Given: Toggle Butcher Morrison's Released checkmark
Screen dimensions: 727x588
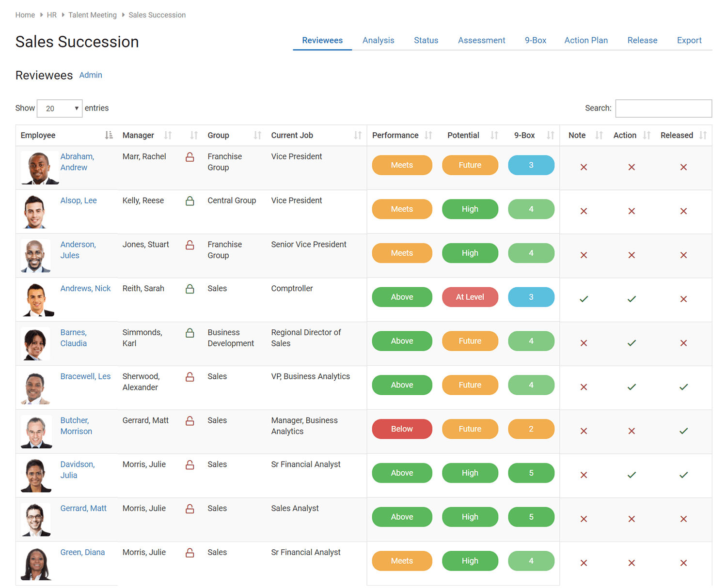Looking at the screenshot, I should click(683, 431).
